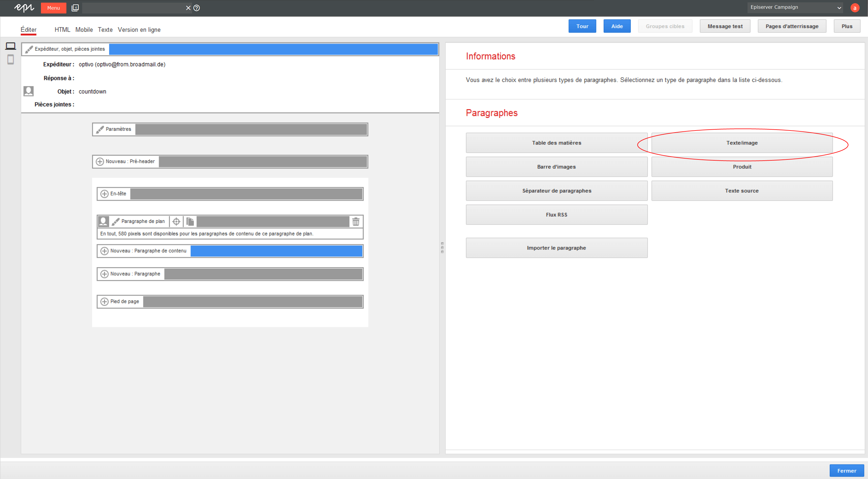Click the Aide button
The width and height of the screenshot is (868, 479).
pos(616,26)
